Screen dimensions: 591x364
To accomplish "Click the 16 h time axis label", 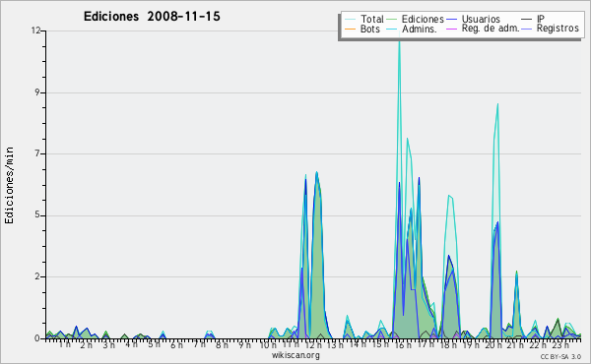I will (403, 344).
